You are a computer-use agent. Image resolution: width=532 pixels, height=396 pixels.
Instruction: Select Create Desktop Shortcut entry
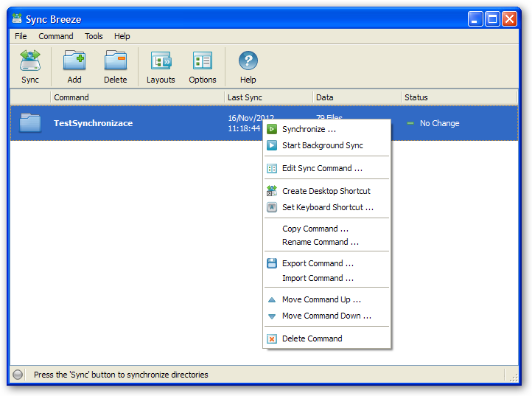click(x=327, y=191)
